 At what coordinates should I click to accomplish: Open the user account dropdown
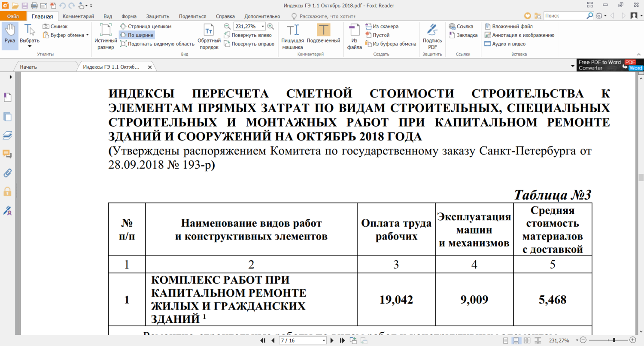636,16
